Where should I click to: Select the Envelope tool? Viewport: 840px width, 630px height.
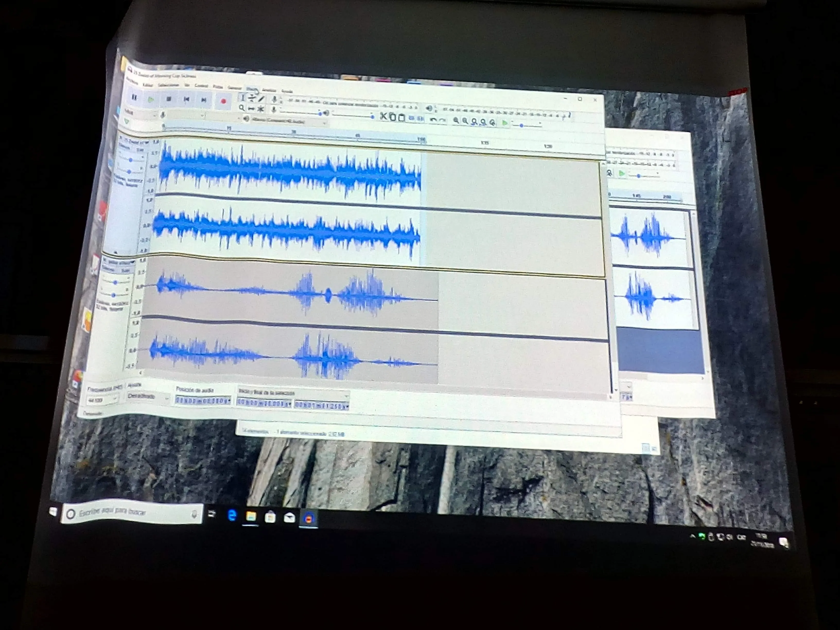252,98
